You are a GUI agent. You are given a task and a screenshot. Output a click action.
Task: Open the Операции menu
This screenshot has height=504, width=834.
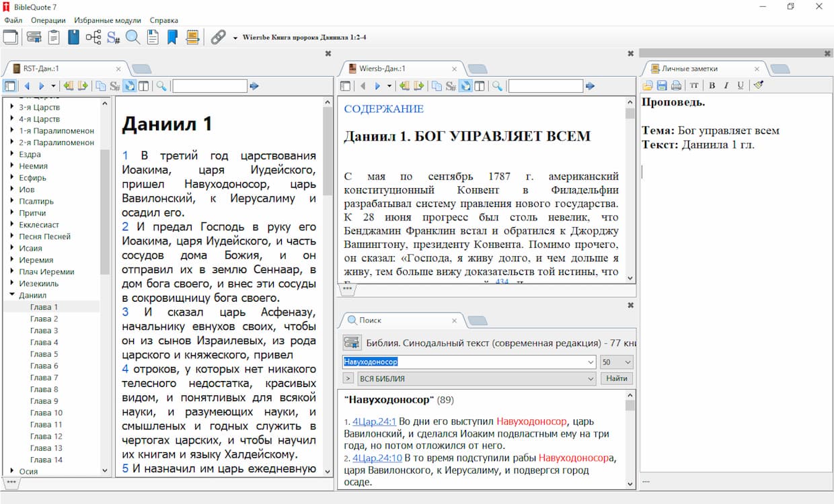tap(48, 20)
